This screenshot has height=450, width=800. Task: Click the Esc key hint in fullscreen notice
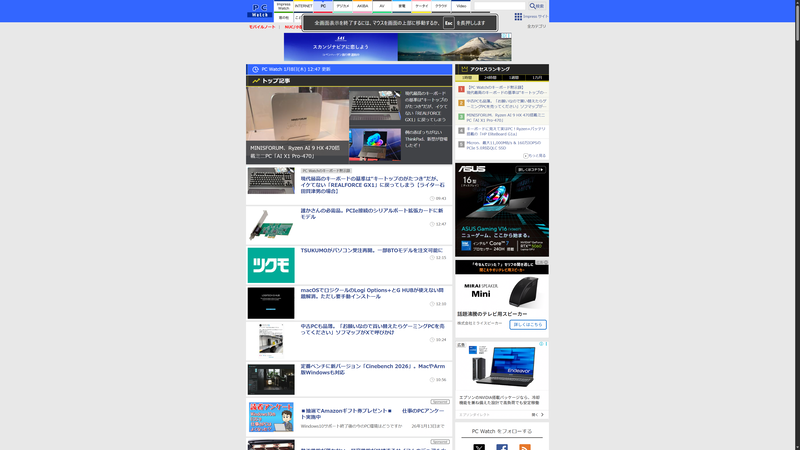point(448,23)
